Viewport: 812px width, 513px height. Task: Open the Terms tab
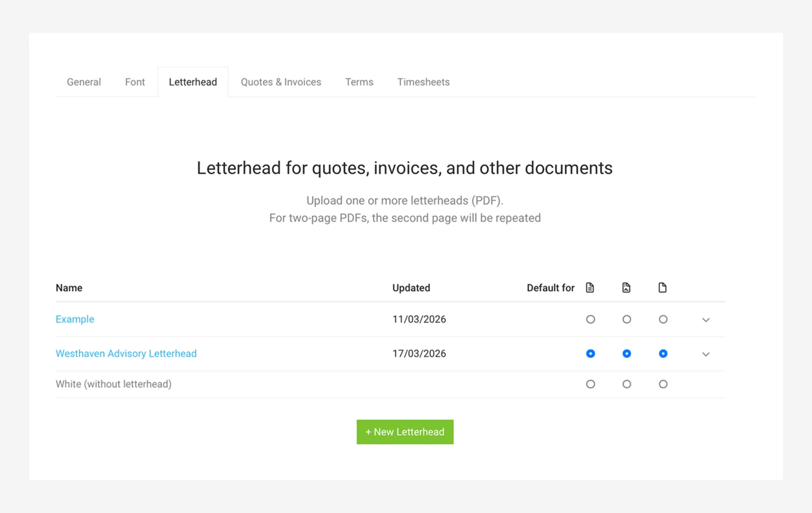point(359,82)
